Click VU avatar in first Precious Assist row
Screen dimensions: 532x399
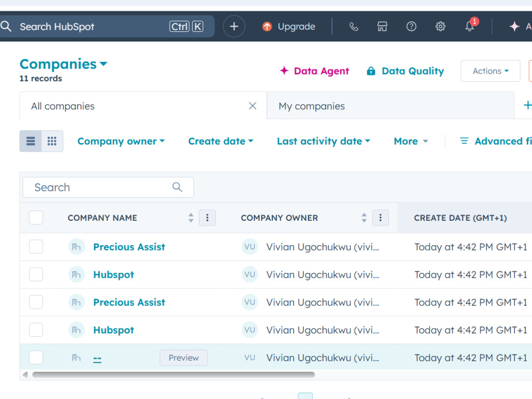pos(250,247)
